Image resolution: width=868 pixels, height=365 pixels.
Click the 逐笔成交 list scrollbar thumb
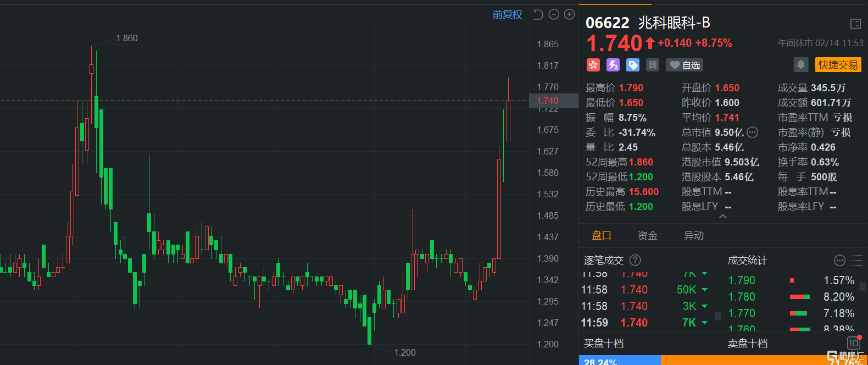coord(718,316)
